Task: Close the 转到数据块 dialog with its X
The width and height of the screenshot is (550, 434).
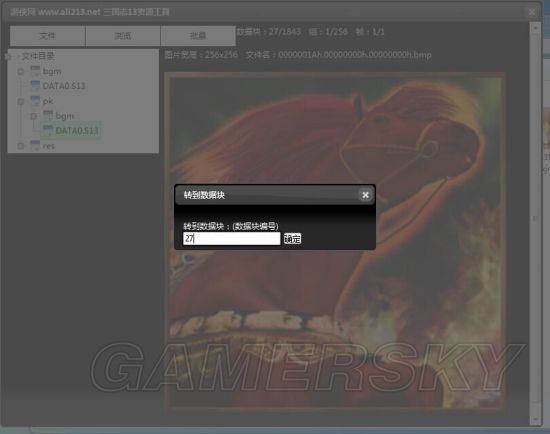Action: click(x=365, y=195)
